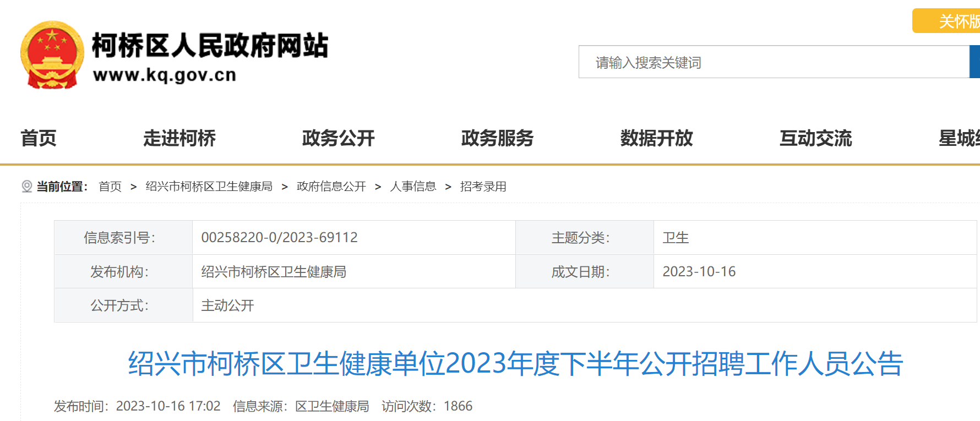Click the national emblem logo
Screen dimensions: 980x421
coord(52,55)
